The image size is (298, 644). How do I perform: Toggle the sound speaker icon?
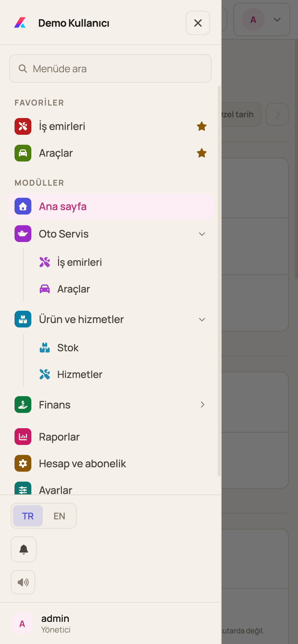(x=23, y=582)
